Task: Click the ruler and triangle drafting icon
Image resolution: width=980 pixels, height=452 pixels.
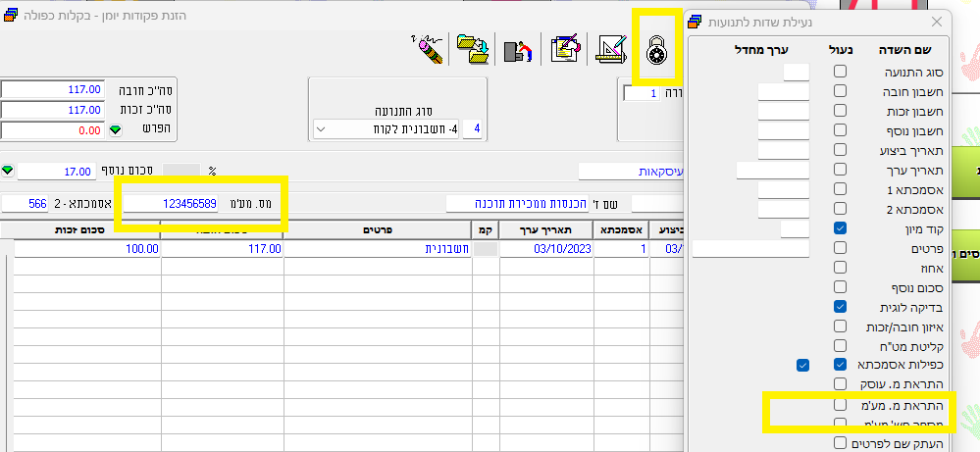Action: click(x=612, y=48)
